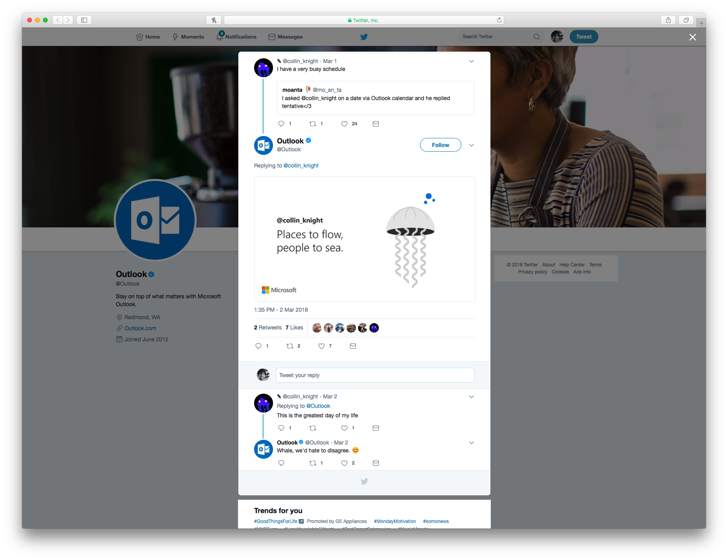Expand options for collin_knight's Mar 1 tweet
Screen dimensions: 728x560
click(472, 61)
